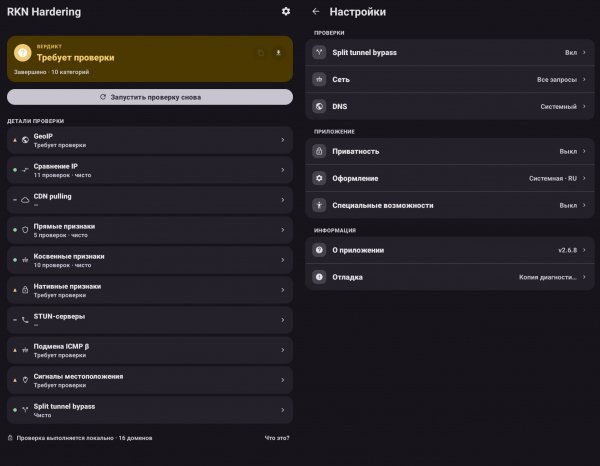Open the DNS settings label
The image size is (600, 466).
pyautogui.click(x=340, y=106)
